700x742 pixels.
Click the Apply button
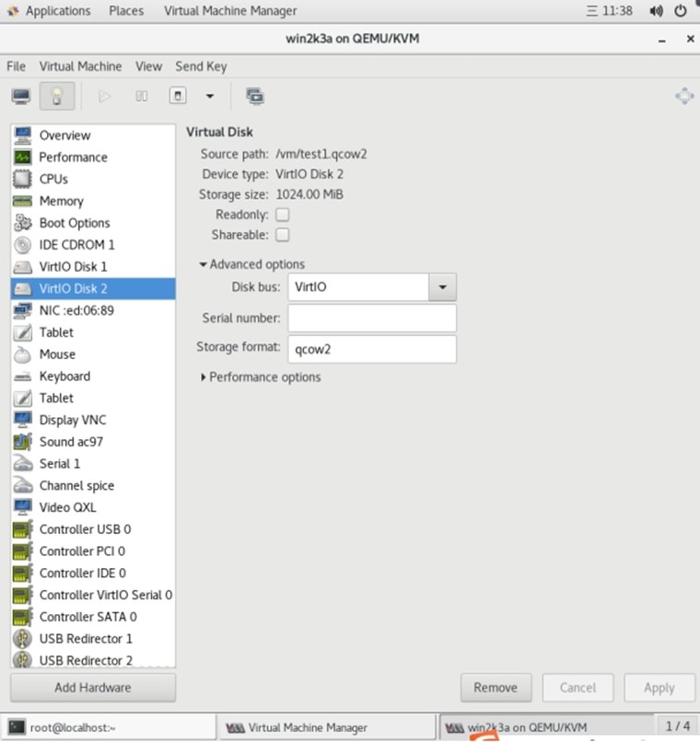(x=659, y=688)
